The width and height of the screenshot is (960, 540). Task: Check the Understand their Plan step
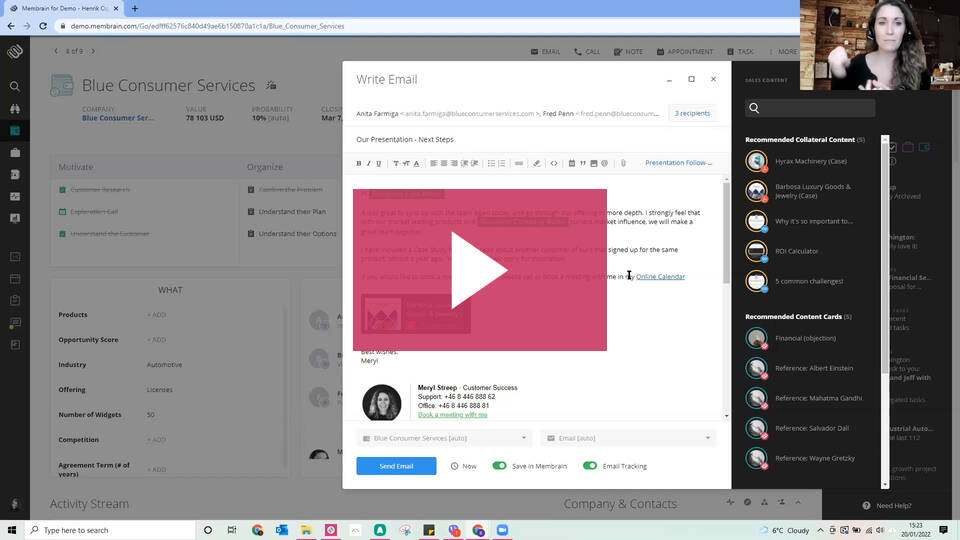coord(251,212)
